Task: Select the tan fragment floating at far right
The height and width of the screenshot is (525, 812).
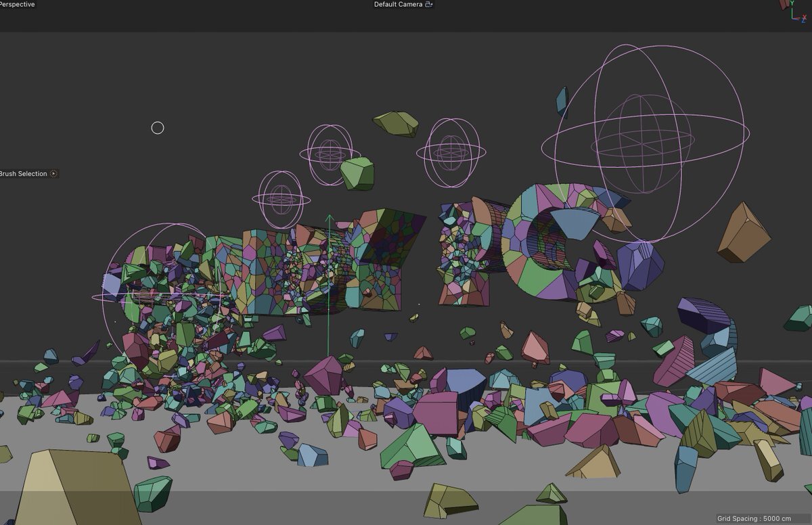Action: (x=743, y=232)
